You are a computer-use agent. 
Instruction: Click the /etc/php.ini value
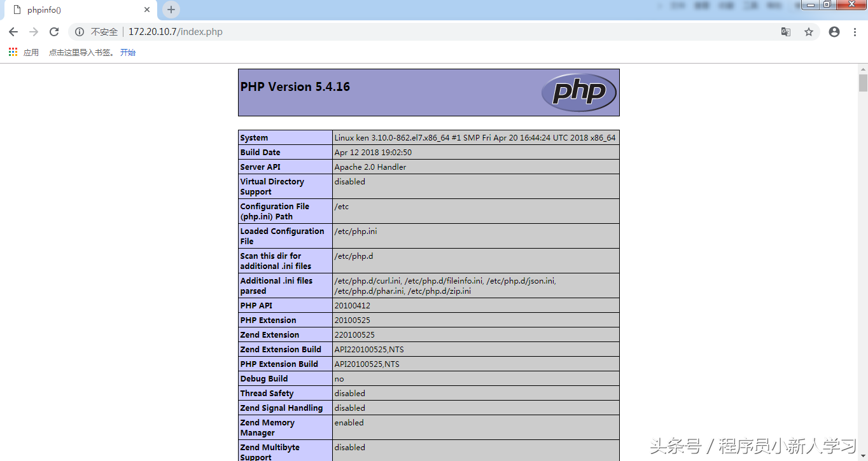(x=356, y=231)
